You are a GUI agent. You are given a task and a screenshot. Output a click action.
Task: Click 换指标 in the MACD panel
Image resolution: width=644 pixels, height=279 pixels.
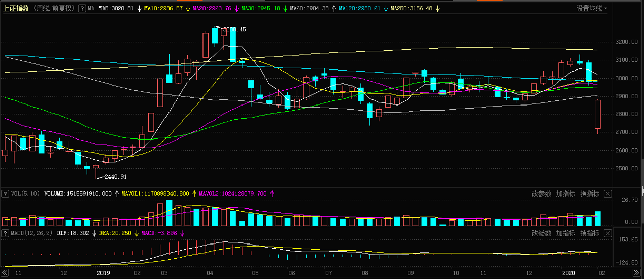click(590, 233)
